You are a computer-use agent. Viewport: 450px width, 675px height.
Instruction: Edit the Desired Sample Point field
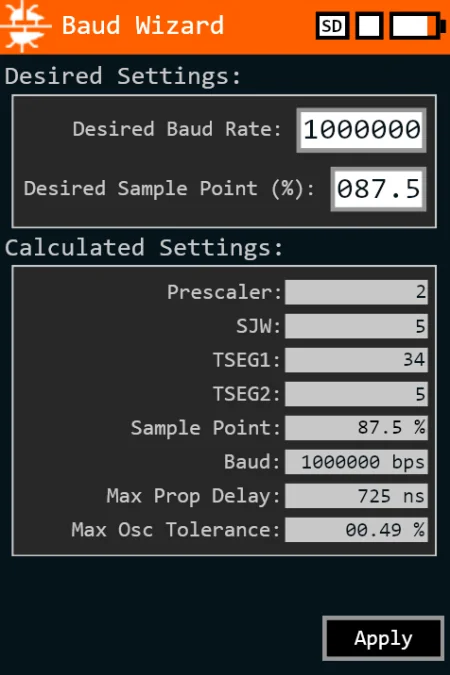coord(378,189)
